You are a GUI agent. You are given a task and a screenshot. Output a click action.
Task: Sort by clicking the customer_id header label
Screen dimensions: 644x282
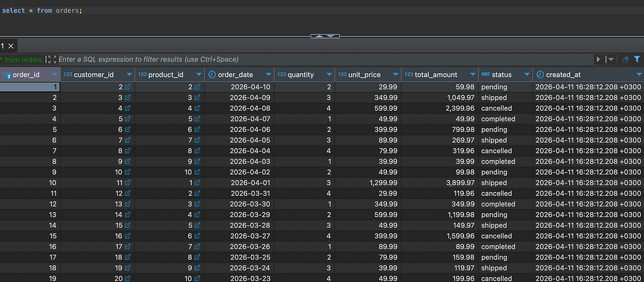coord(94,75)
